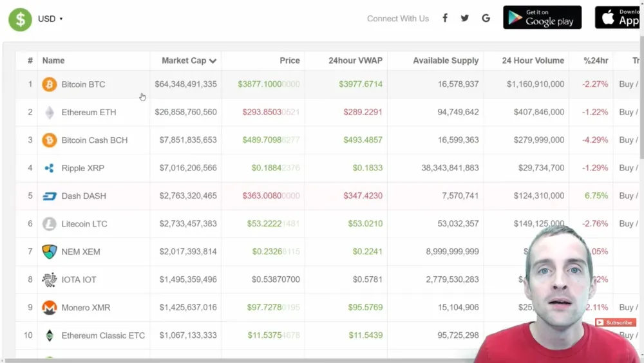Screen dimensions: 644x363
Task: Click the IOTA IOT logo icon
Action: point(50,279)
